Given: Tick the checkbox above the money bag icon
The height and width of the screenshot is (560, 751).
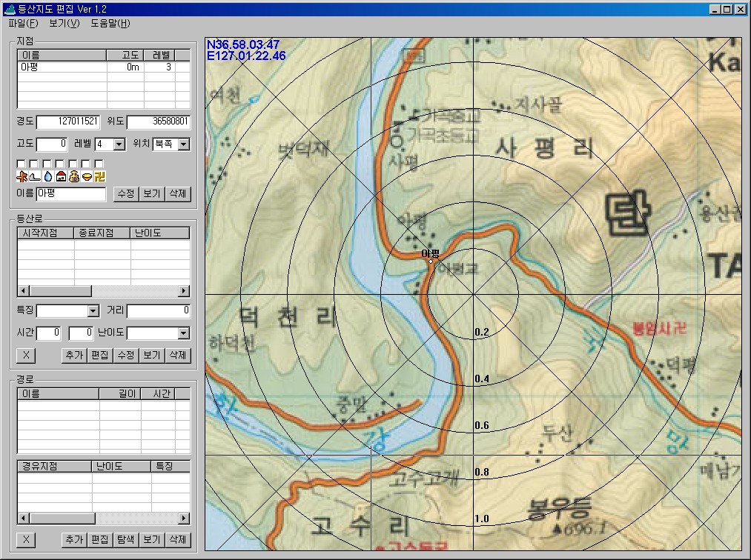Looking at the screenshot, I should (x=73, y=164).
